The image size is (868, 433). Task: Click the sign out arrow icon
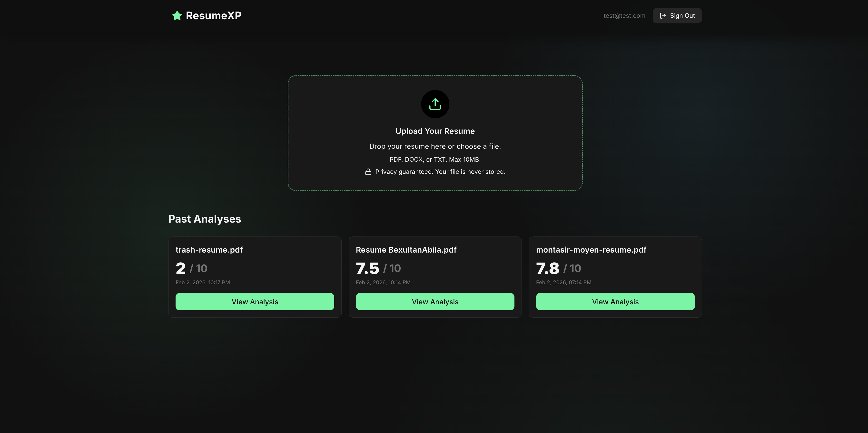pos(662,16)
